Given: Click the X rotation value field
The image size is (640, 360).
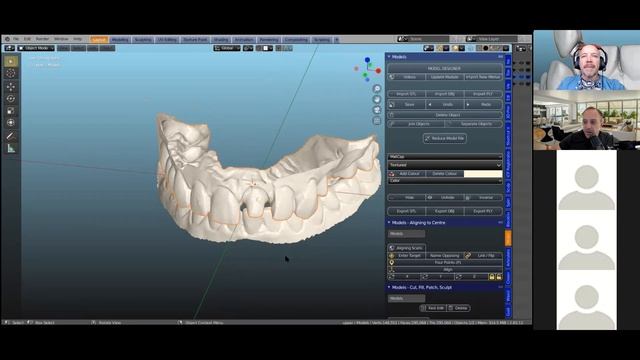Looking at the screenshot, I should tap(407, 277).
